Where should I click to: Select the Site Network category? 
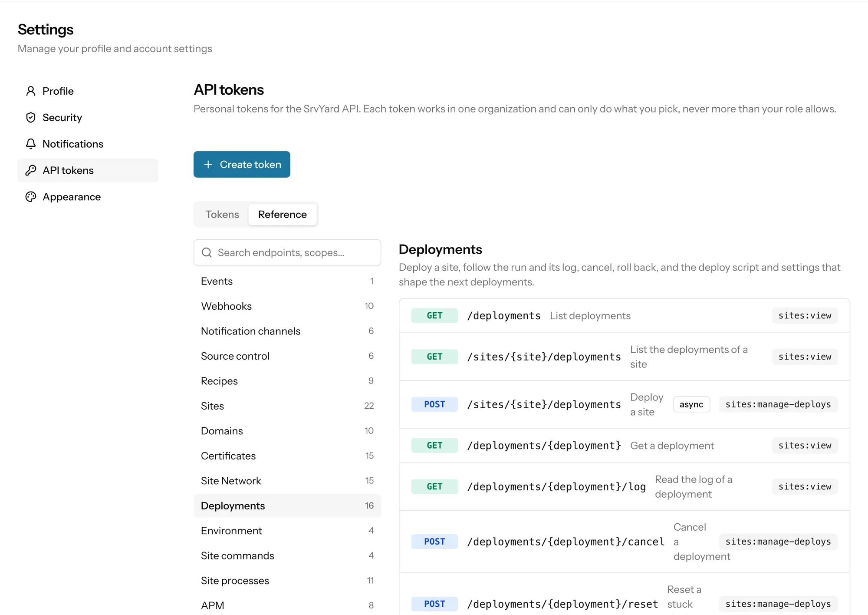(287, 481)
